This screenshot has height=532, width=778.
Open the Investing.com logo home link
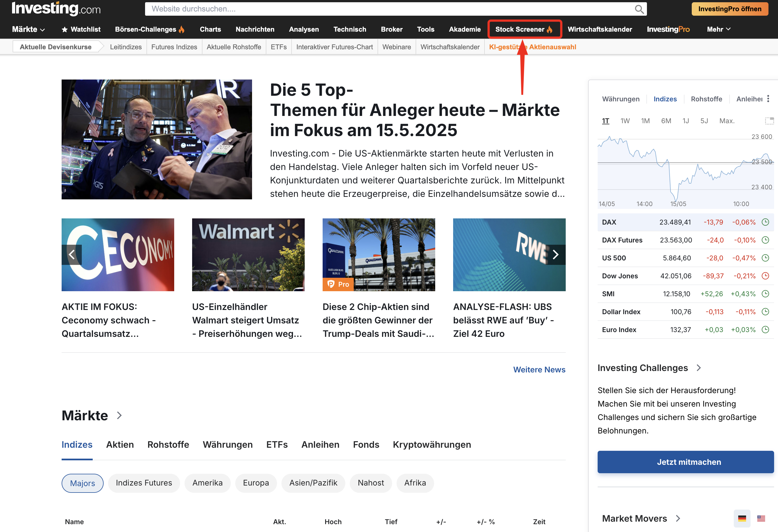(x=56, y=9)
